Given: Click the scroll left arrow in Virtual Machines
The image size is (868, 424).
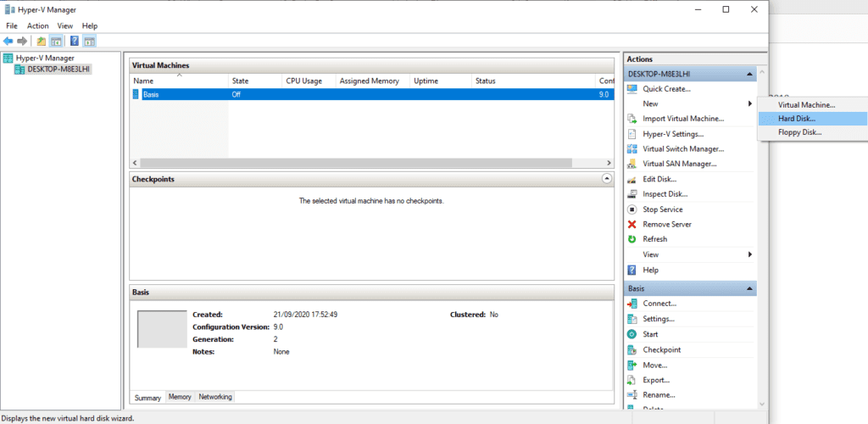Looking at the screenshot, I should pyautogui.click(x=135, y=164).
